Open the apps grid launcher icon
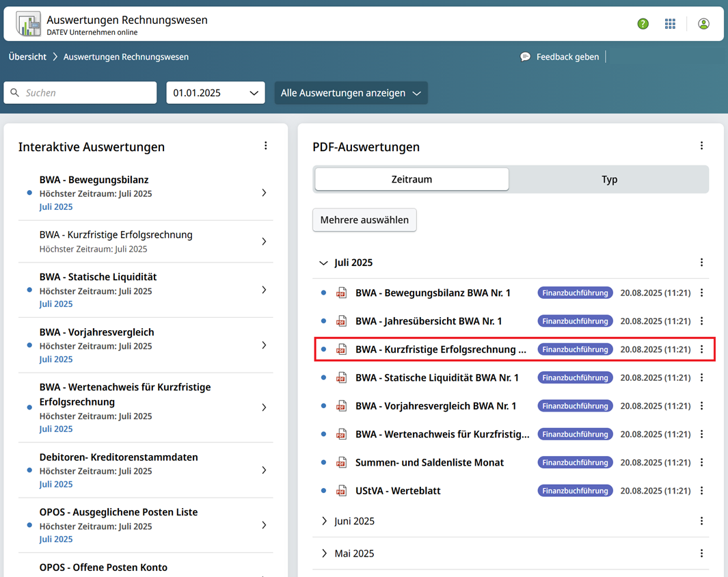 [670, 24]
